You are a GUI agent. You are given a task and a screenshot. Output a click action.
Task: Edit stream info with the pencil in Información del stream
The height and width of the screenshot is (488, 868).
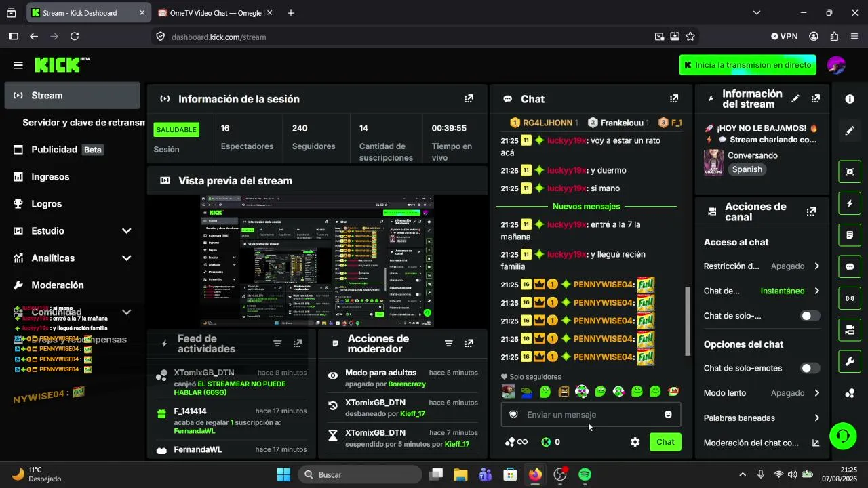[795, 99]
